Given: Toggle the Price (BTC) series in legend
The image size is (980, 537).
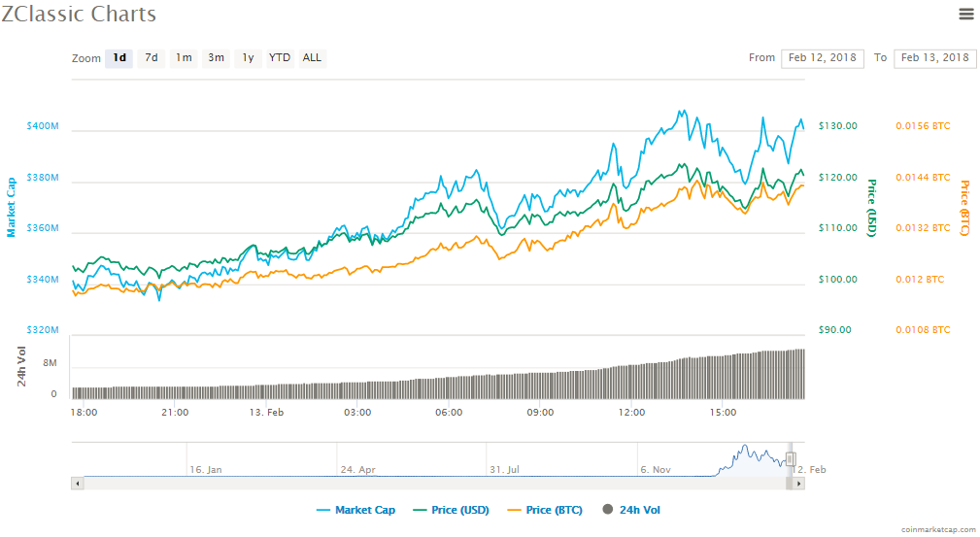Looking at the screenshot, I should [544, 510].
